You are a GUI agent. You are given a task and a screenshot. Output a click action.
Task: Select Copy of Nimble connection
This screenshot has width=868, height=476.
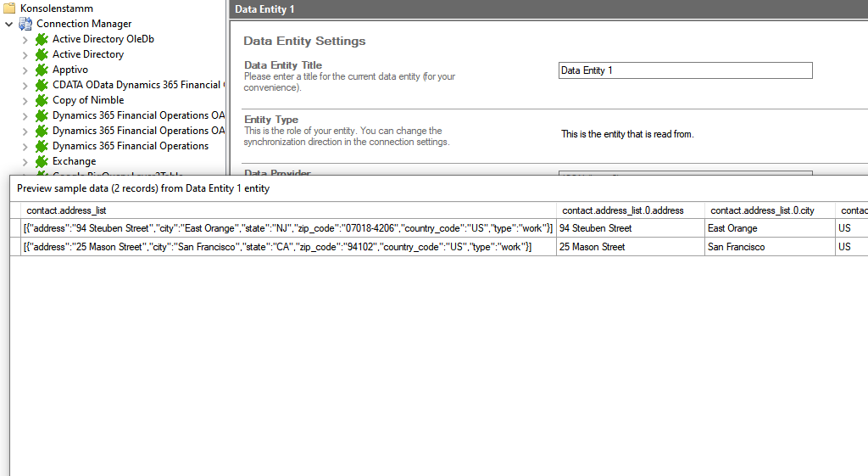(88, 100)
